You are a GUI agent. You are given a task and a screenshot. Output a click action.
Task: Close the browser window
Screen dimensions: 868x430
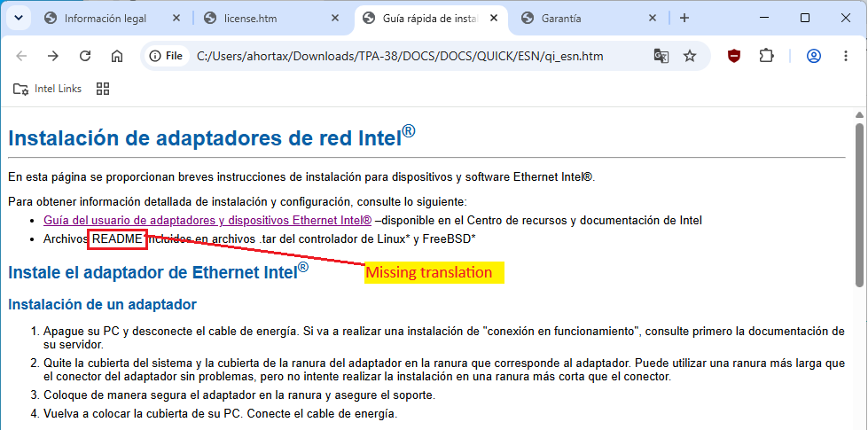pyautogui.click(x=846, y=19)
